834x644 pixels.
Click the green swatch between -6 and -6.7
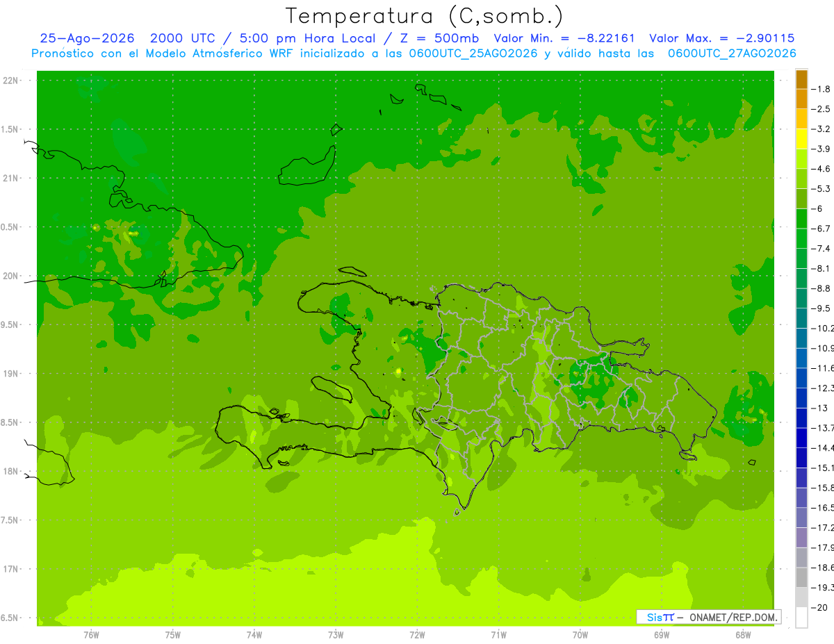pyautogui.click(x=801, y=219)
